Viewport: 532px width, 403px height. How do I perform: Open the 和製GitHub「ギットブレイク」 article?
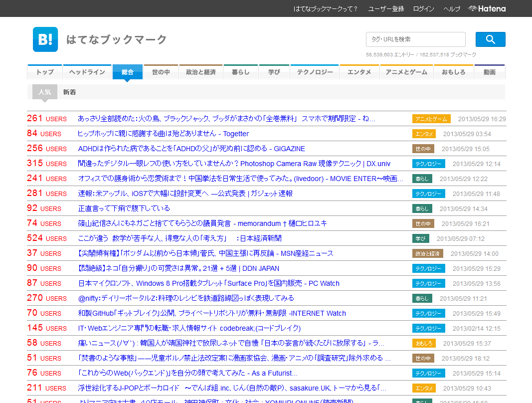click(x=212, y=313)
